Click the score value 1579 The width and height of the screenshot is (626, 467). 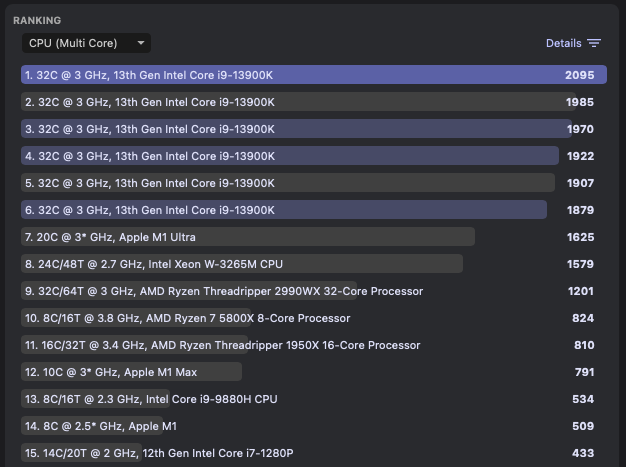pyautogui.click(x=580, y=264)
